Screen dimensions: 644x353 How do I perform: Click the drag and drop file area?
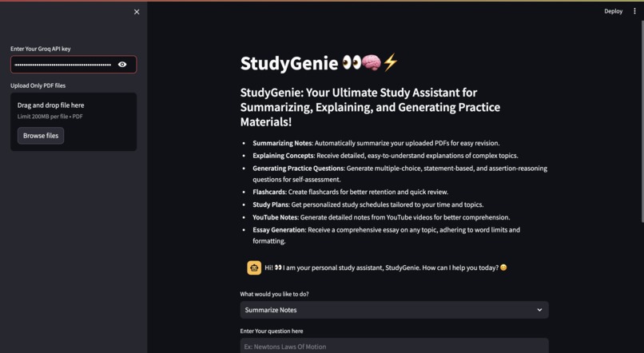pyautogui.click(x=74, y=121)
